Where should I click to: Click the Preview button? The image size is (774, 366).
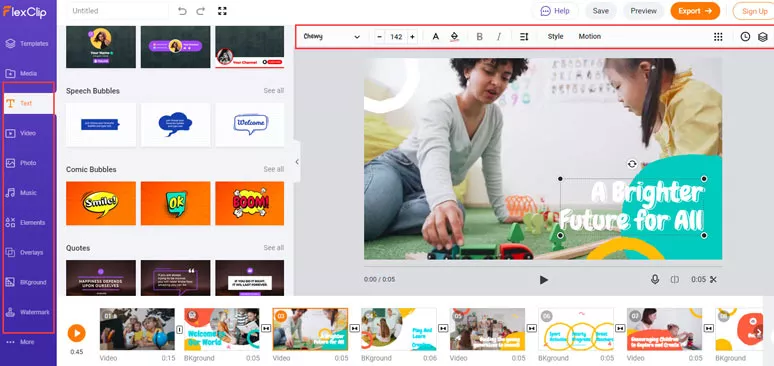[x=643, y=11]
